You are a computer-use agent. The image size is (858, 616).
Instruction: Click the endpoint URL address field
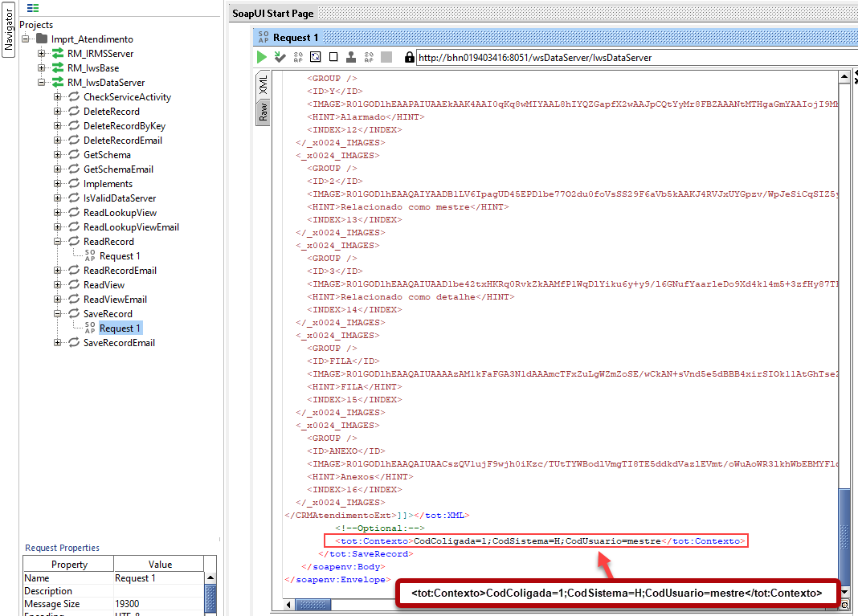pyautogui.click(x=636, y=58)
